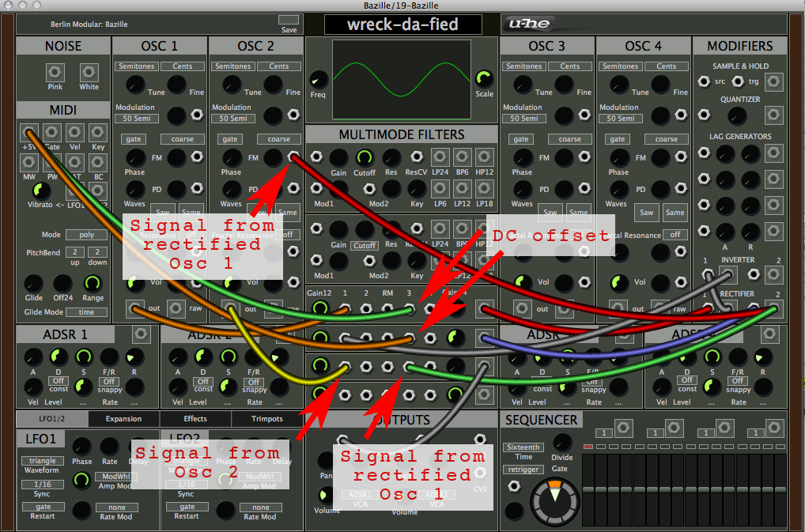Click the Quantizer knob
805x532 pixels.
click(x=737, y=115)
